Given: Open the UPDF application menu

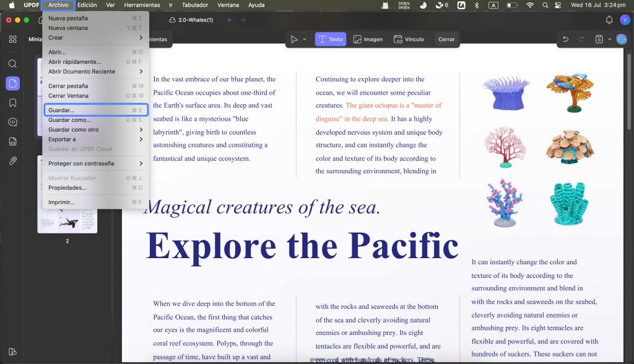Looking at the screenshot, I should tap(31, 5).
